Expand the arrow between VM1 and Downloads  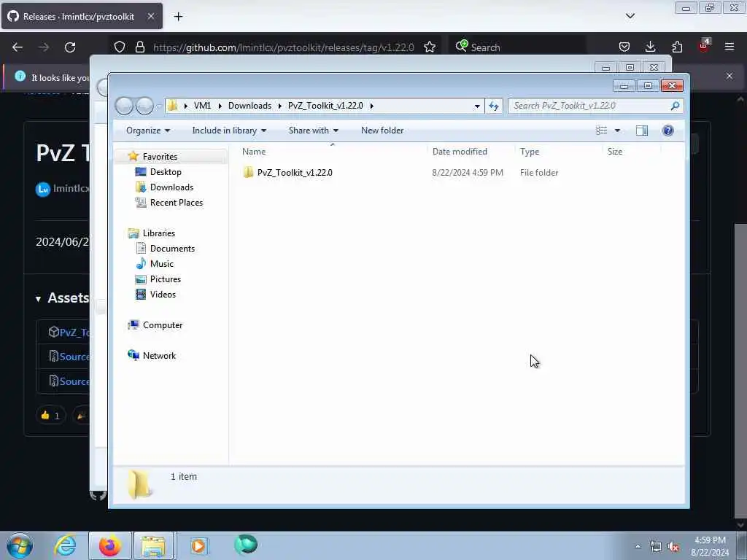[220, 106]
